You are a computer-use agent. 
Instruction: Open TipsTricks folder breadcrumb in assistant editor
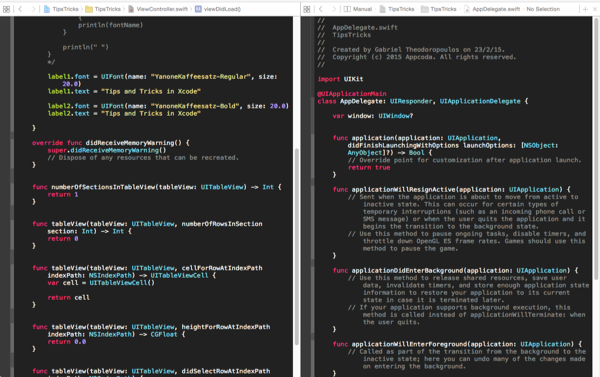pos(439,9)
